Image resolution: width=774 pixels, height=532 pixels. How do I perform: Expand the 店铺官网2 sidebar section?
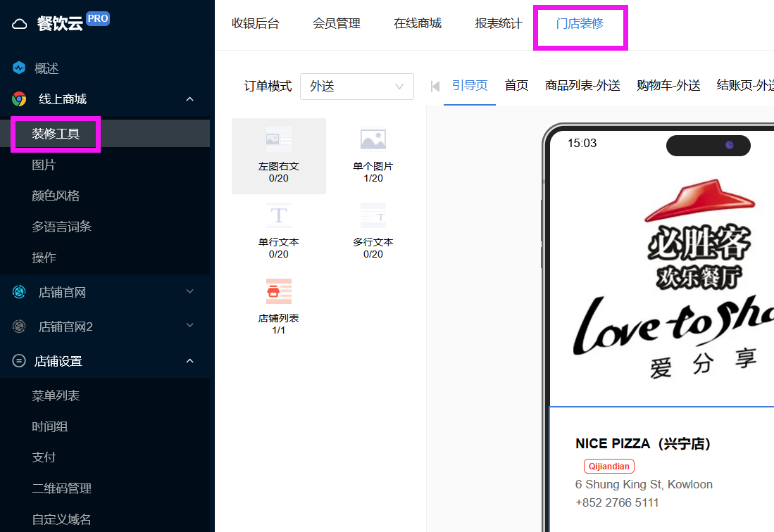pyautogui.click(x=190, y=325)
